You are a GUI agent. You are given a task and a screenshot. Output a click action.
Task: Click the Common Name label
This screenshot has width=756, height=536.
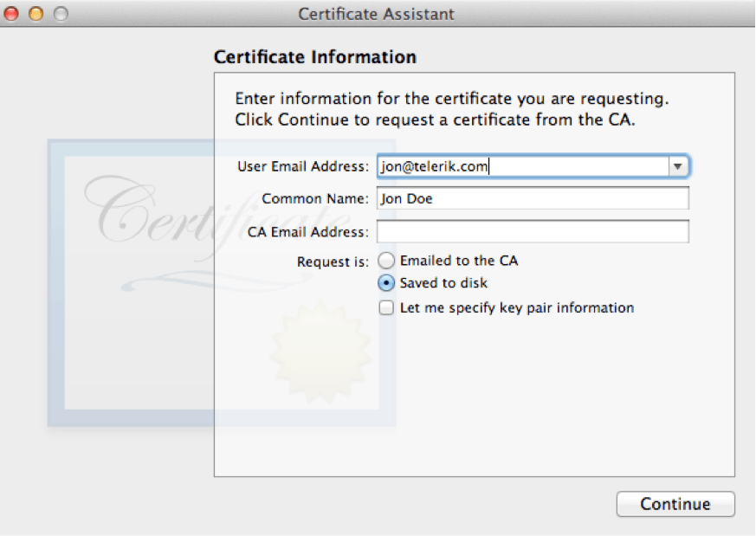point(315,199)
